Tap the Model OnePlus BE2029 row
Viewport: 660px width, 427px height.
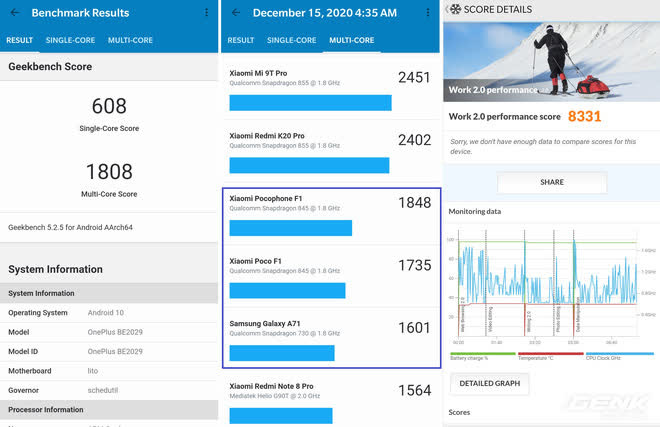[109, 332]
